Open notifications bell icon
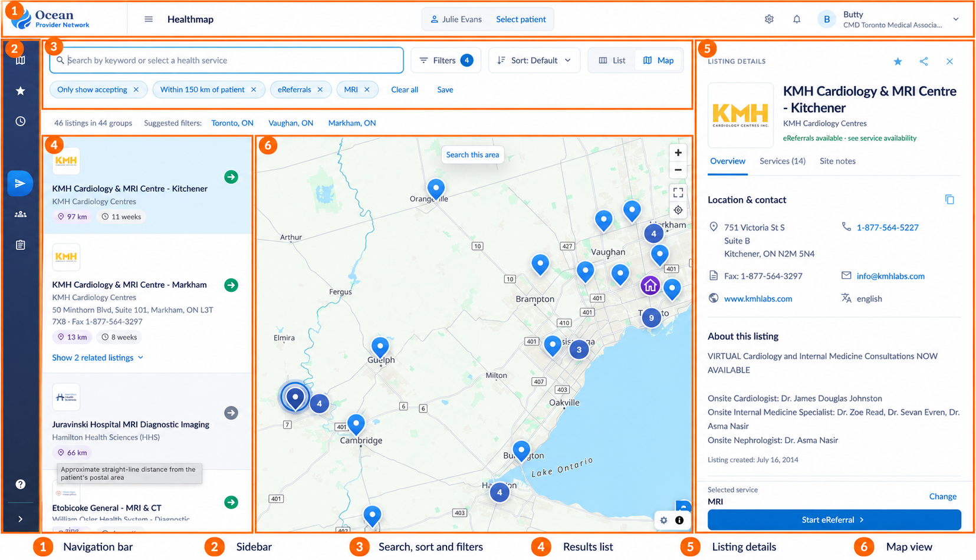 pos(797,19)
